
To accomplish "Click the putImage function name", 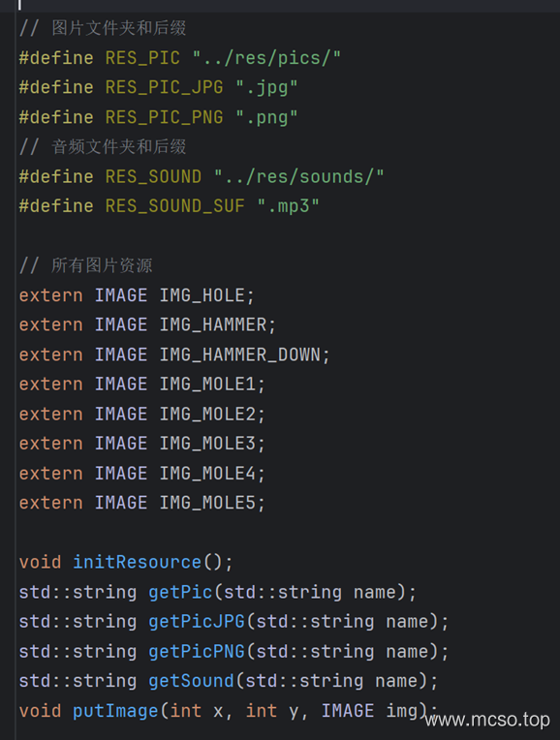I will [x=115, y=711].
